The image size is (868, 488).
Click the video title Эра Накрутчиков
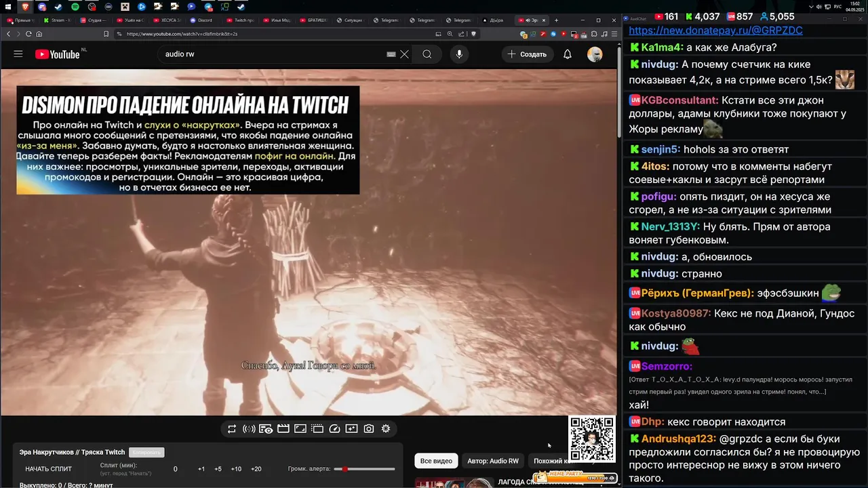point(72,452)
